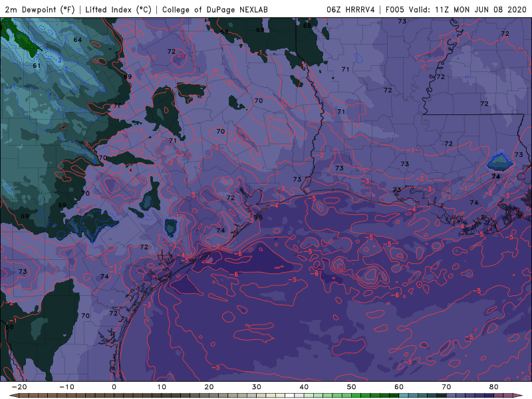The height and width of the screenshot is (399, 532).
Task: Click the "06Z HRRRV4" model run label
Action: click(x=351, y=10)
